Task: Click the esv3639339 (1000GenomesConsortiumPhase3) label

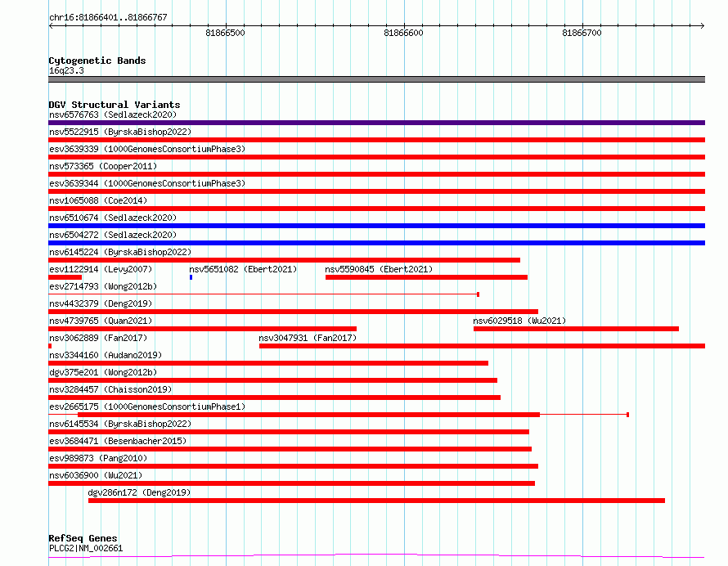Action: [x=147, y=149]
